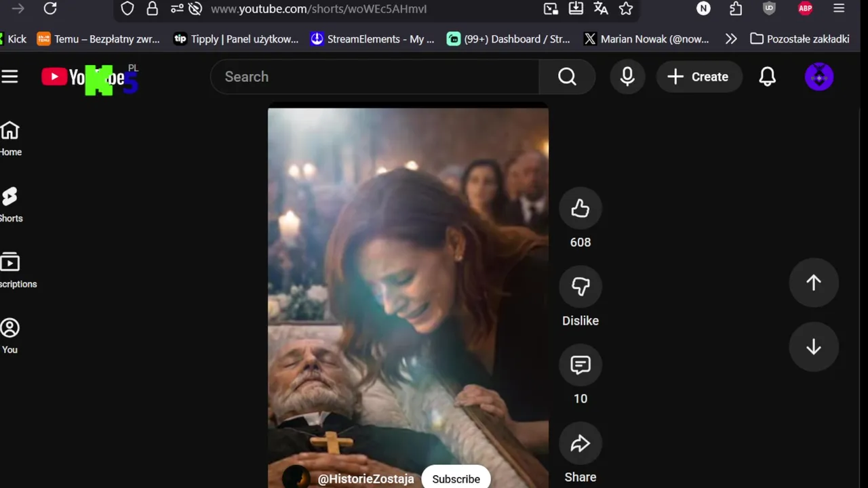
Task: Open the account avatar menu
Action: point(818,77)
